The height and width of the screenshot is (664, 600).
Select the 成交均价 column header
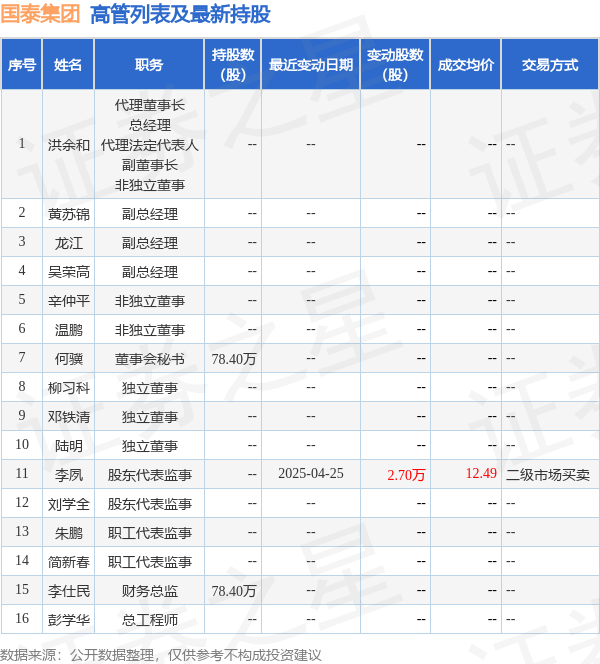click(x=466, y=65)
